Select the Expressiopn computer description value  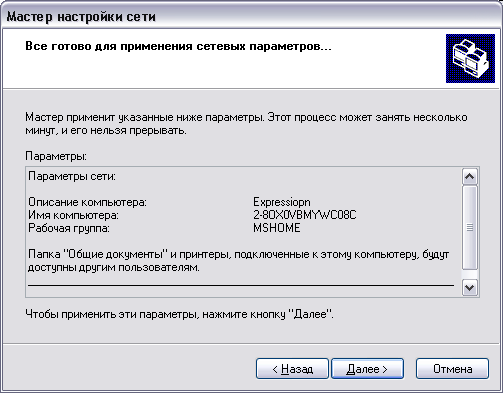click(282, 202)
